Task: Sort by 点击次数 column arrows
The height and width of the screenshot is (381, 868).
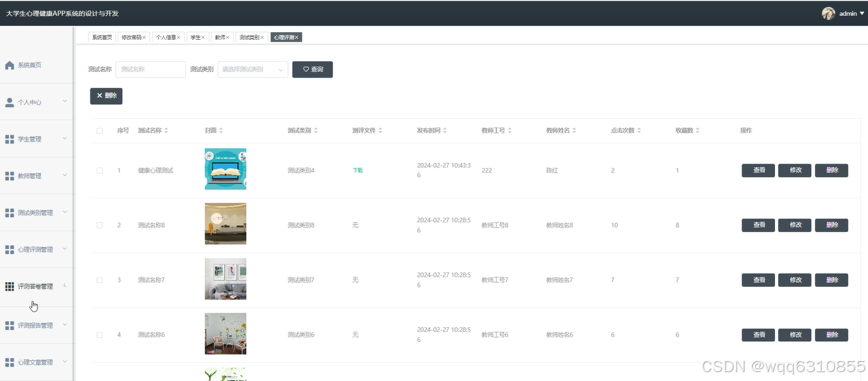Action: 640,131
